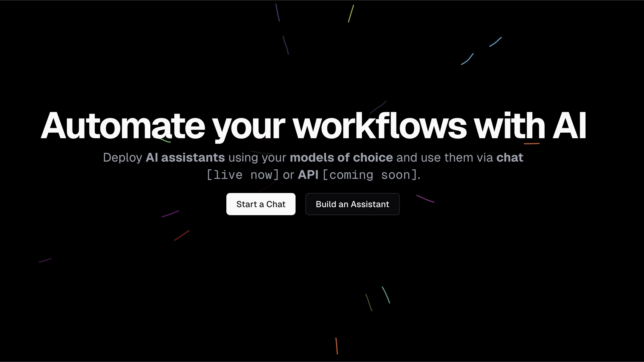Click the Automate your workflows headline
The height and width of the screenshot is (362, 644).
[x=313, y=126]
